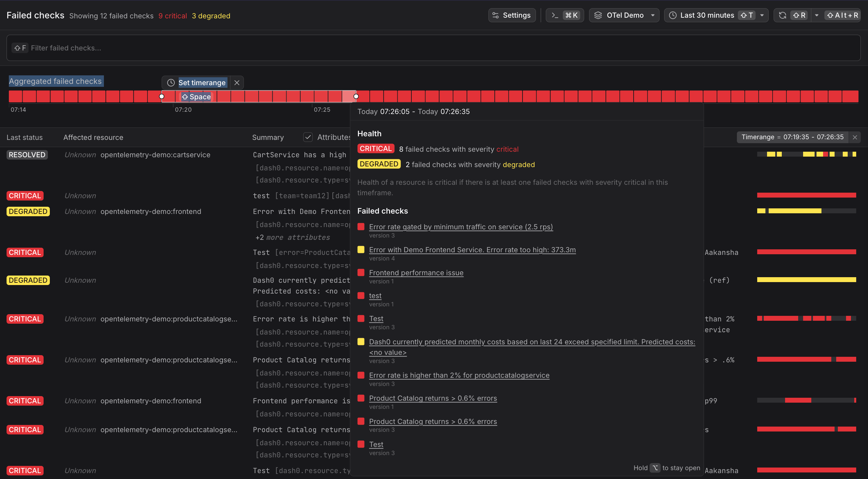Viewport: 868px width, 479px height.
Task: Click the Aggregated failed checks heading
Action: 55,81
